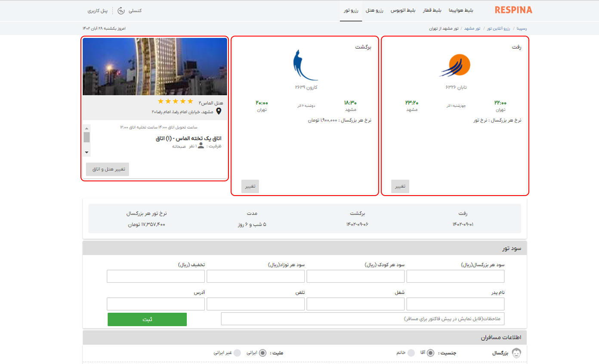Click the RESPINA logo

(x=513, y=10)
